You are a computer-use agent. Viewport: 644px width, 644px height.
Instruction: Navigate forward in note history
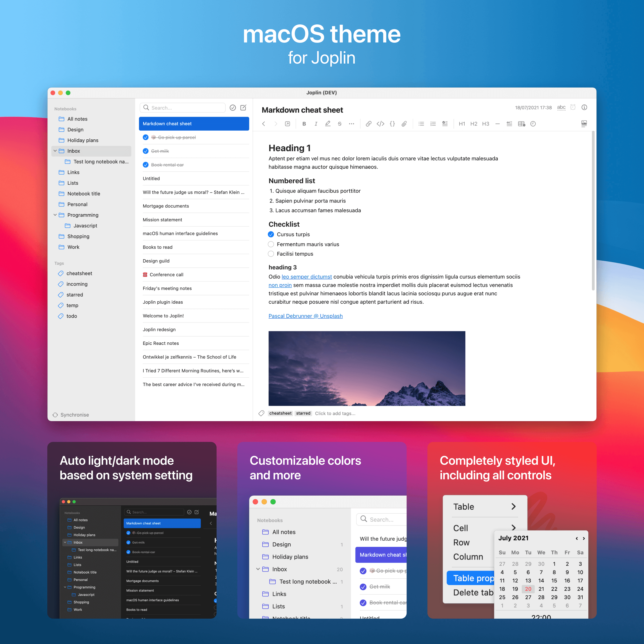pos(276,124)
